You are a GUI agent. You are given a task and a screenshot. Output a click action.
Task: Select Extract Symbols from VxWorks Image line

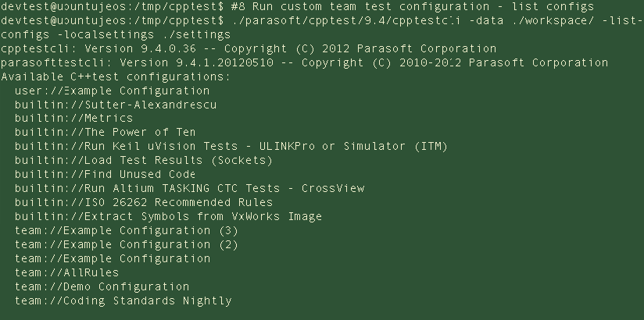tap(168, 217)
